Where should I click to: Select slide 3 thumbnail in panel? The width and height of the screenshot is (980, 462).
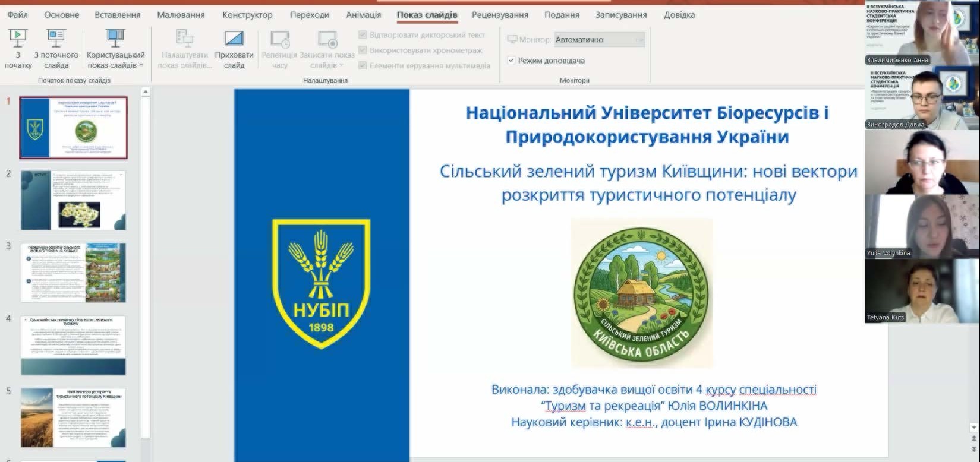(x=74, y=273)
